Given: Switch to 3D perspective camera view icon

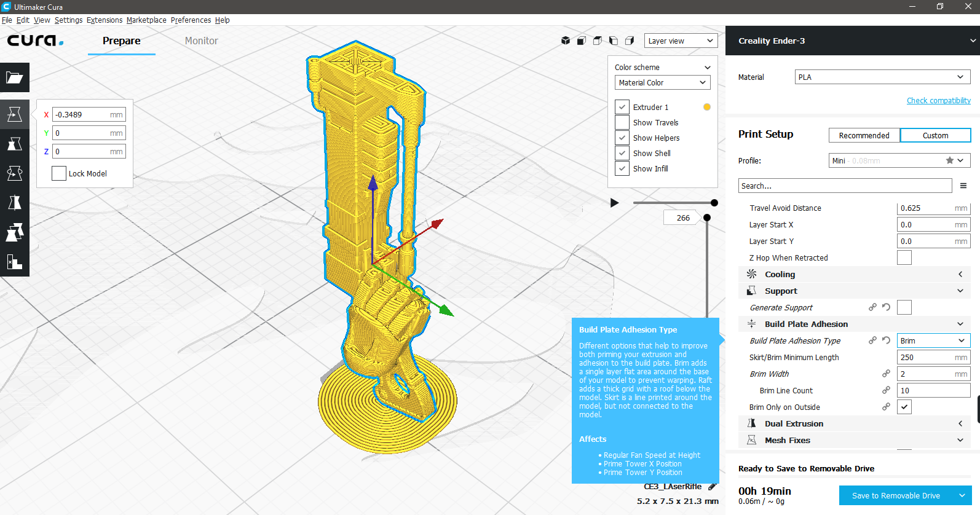Looking at the screenshot, I should click(x=566, y=41).
